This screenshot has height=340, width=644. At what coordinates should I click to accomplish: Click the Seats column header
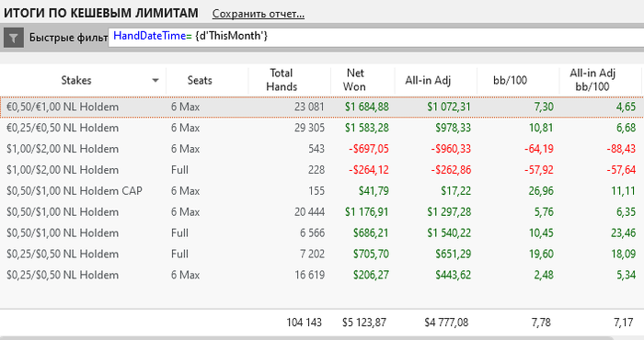pos(200,80)
